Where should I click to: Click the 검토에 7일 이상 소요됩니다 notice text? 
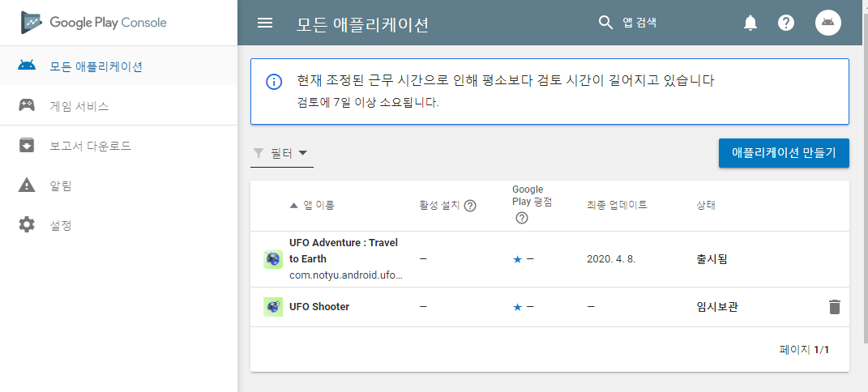pyautogui.click(x=368, y=103)
